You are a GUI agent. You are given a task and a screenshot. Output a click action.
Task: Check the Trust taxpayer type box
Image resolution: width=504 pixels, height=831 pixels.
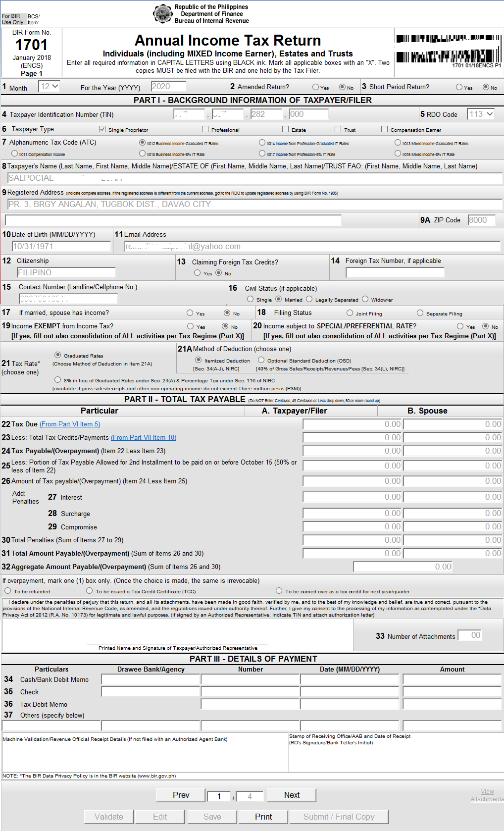pos(338,129)
